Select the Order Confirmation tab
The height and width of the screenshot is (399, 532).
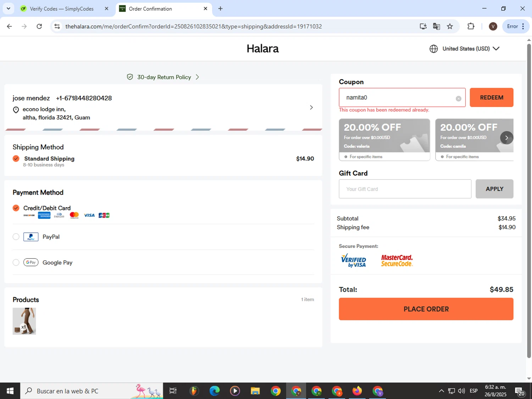pyautogui.click(x=160, y=9)
